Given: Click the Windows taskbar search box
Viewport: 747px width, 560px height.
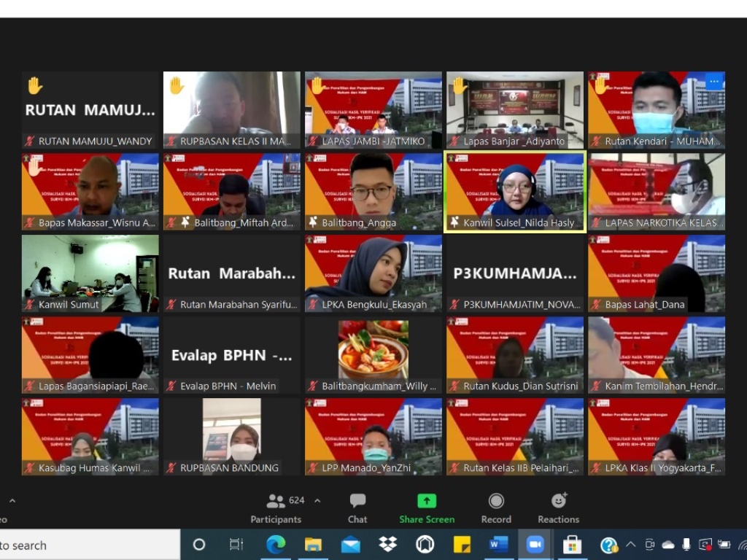Looking at the screenshot, I should pyautogui.click(x=88, y=545).
